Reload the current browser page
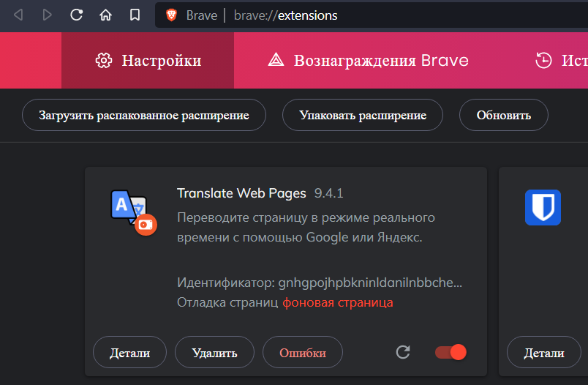 click(x=77, y=15)
